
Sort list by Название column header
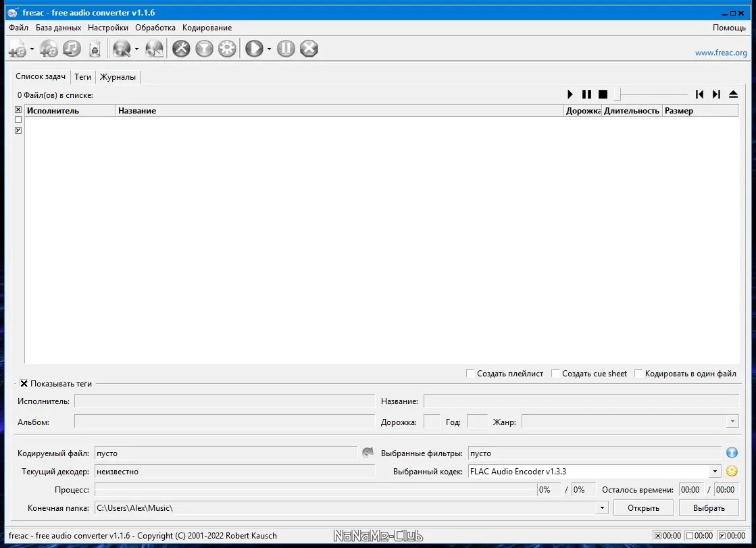[340, 110]
